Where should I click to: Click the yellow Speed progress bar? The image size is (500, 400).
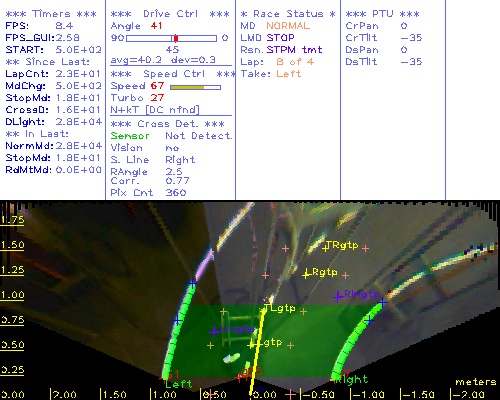tap(195, 87)
